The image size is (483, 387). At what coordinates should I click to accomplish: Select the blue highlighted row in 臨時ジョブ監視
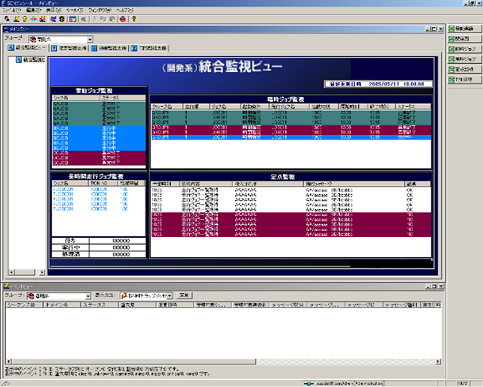291,137
